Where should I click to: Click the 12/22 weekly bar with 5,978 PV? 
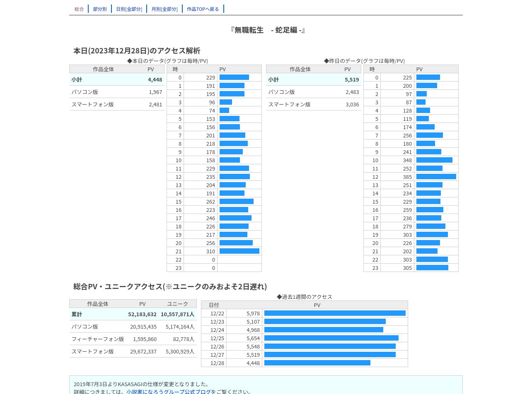[x=335, y=313]
